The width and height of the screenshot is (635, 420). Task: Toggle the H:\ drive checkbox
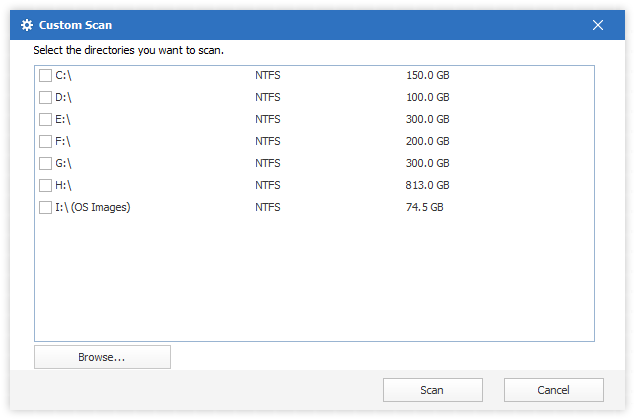pyautogui.click(x=45, y=185)
